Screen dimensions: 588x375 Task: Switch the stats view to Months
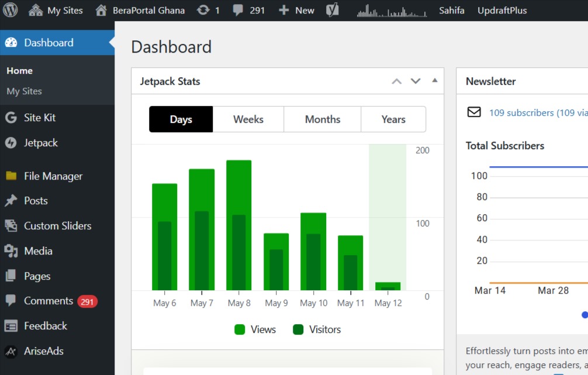coord(322,119)
